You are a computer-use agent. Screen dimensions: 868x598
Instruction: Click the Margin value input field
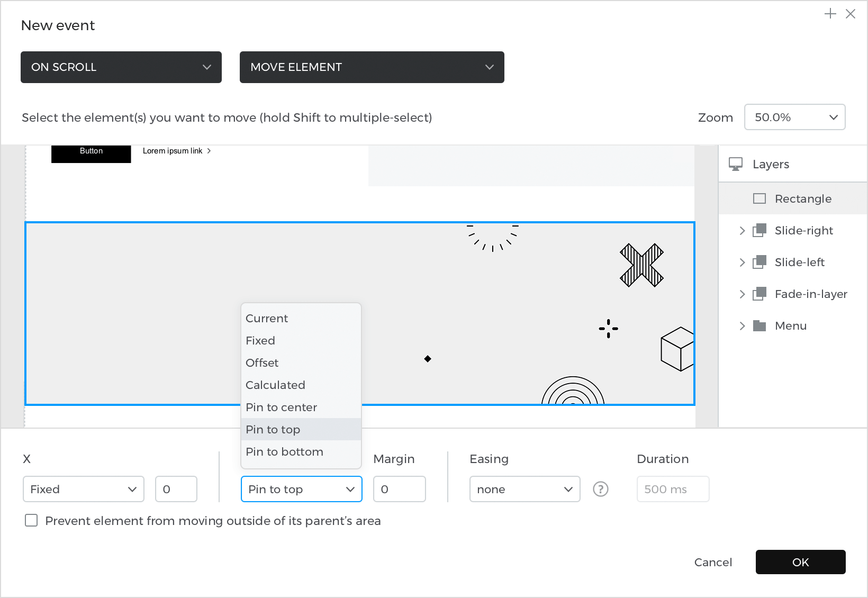pos(399,489)
